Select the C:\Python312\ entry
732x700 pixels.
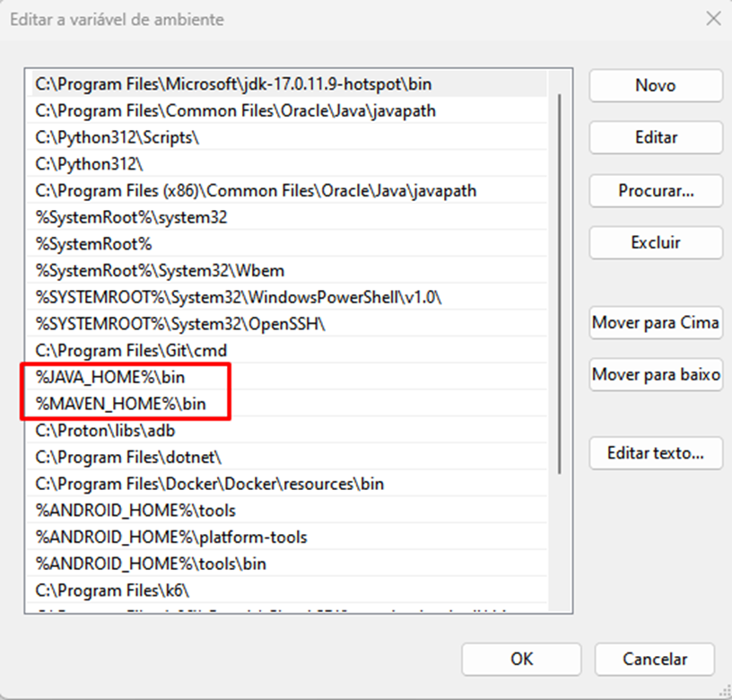point(287,164)
